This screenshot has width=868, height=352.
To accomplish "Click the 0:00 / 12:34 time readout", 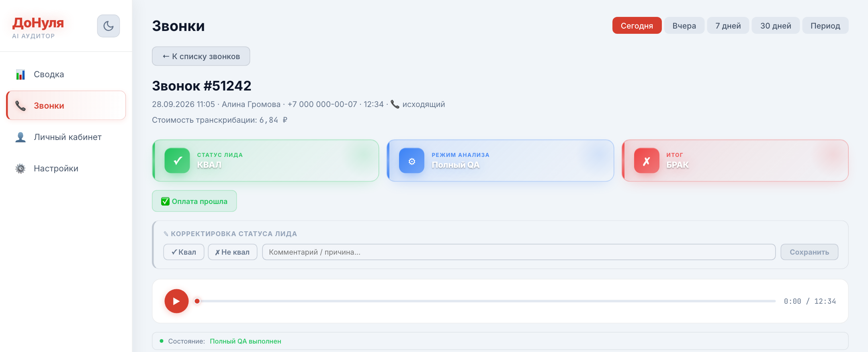I will pyautogui.click(x=810, y=301).
